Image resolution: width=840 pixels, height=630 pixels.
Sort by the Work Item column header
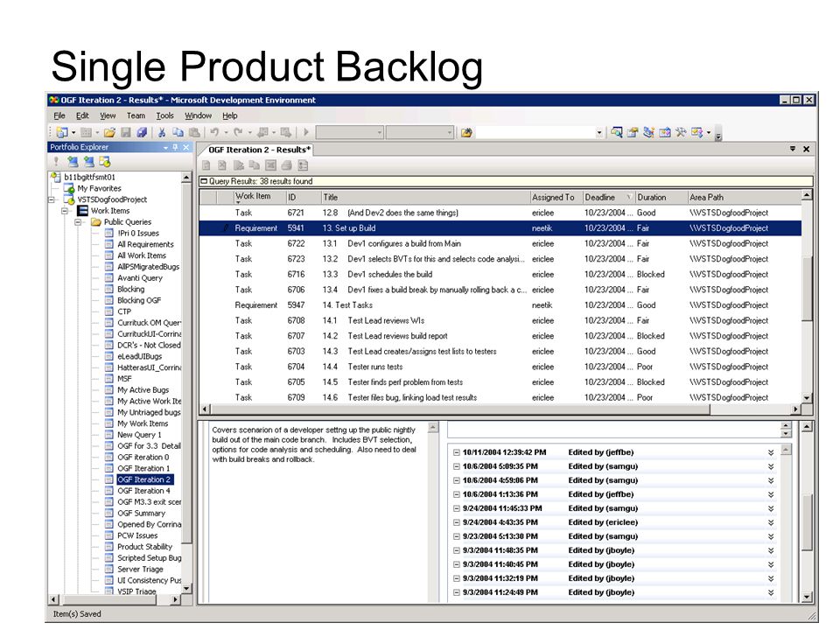click(259, 197)
